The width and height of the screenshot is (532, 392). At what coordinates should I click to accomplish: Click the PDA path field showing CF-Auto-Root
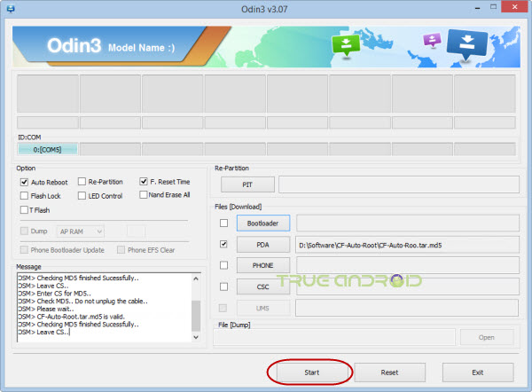pos(407,245)
